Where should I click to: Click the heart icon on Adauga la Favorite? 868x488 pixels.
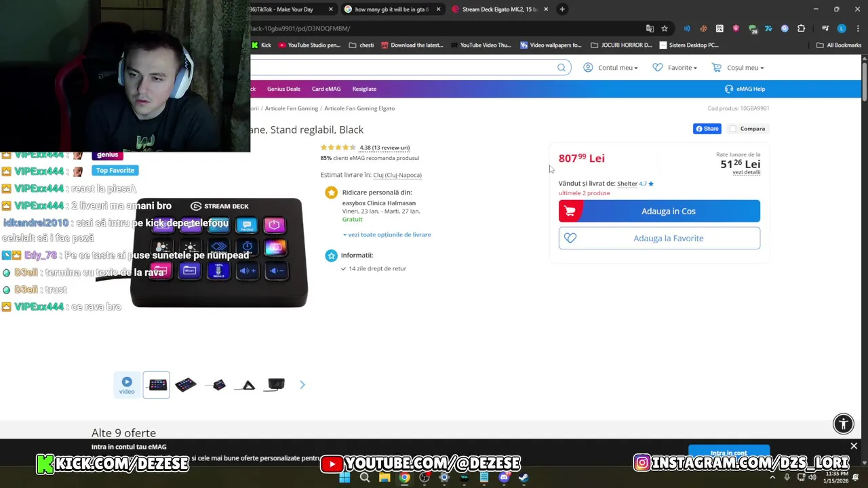(570, 238)
